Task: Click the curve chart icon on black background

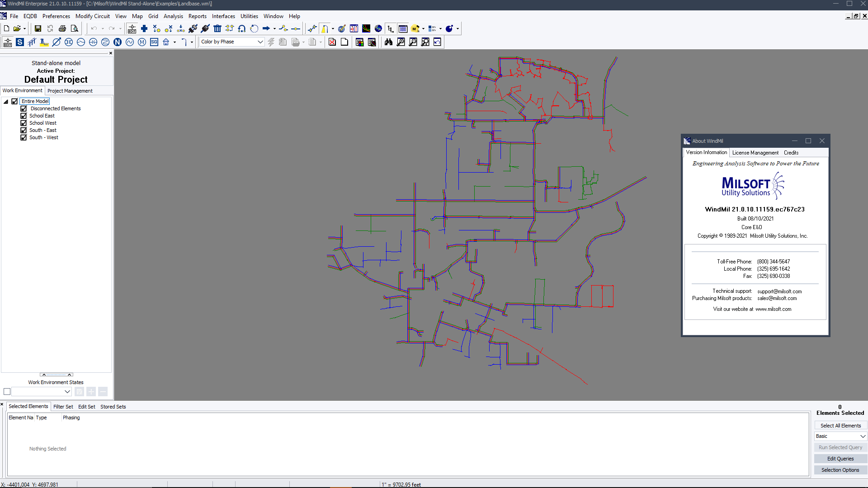Action: [x=366, y=28]
